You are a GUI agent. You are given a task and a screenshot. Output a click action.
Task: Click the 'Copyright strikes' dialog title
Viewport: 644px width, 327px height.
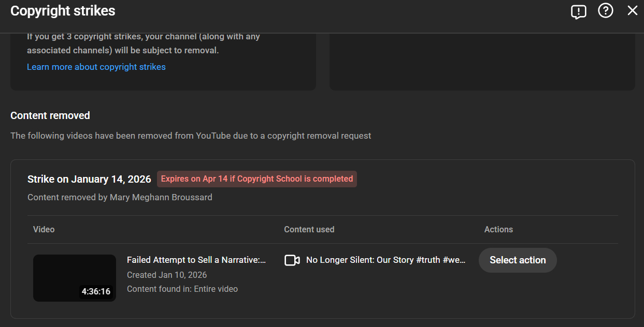pyautogui.click(x=63, y=11)
